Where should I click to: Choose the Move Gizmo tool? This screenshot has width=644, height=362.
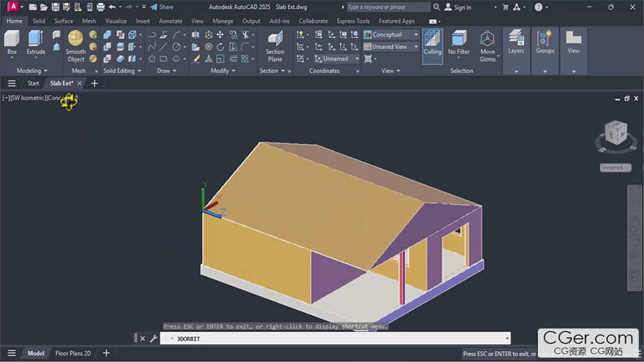(x=487, y=46)
